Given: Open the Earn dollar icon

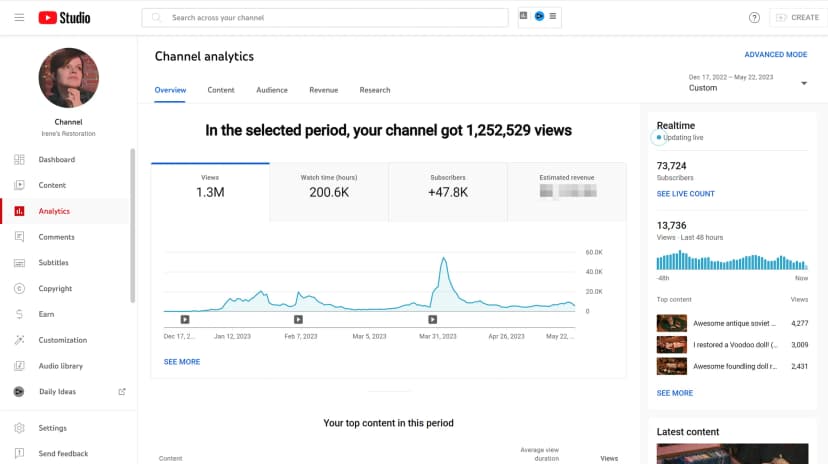Looking at the screenshot, I should 19,314.
